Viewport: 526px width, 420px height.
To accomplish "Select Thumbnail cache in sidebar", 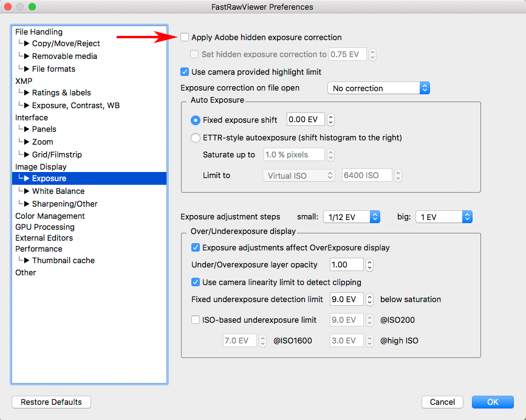I will coord(63,260).
